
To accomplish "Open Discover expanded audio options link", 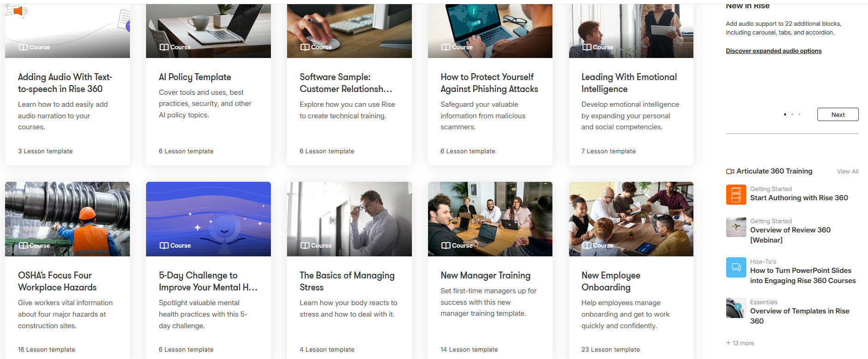I will pos(774,51).
